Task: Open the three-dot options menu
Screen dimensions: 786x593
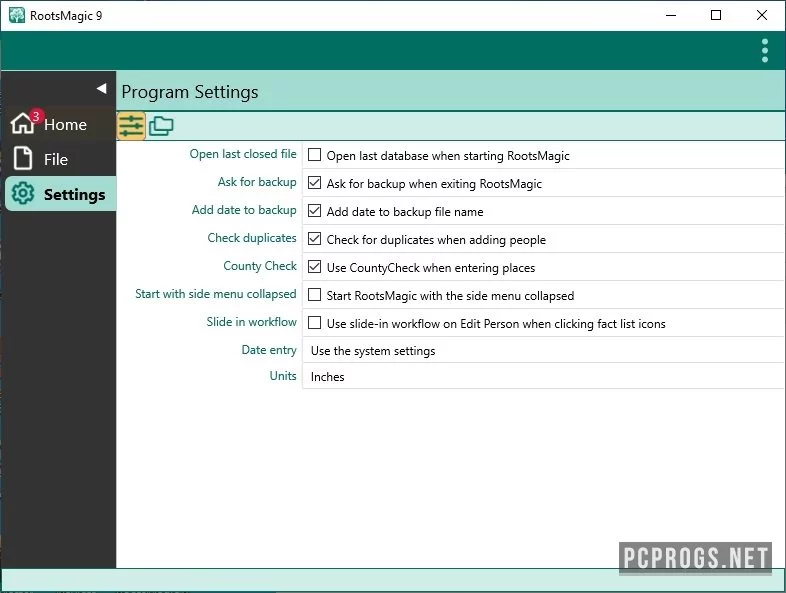Action: (764, 51)
